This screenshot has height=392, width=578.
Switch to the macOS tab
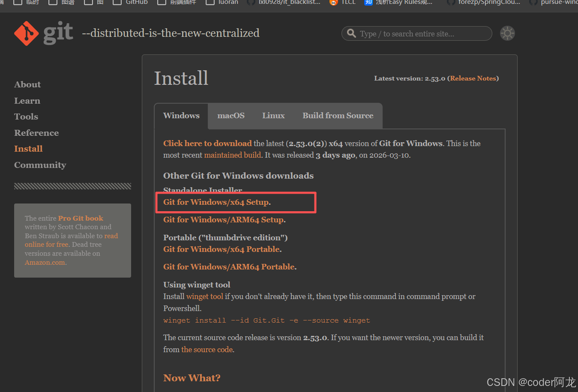tap(231, 116)
